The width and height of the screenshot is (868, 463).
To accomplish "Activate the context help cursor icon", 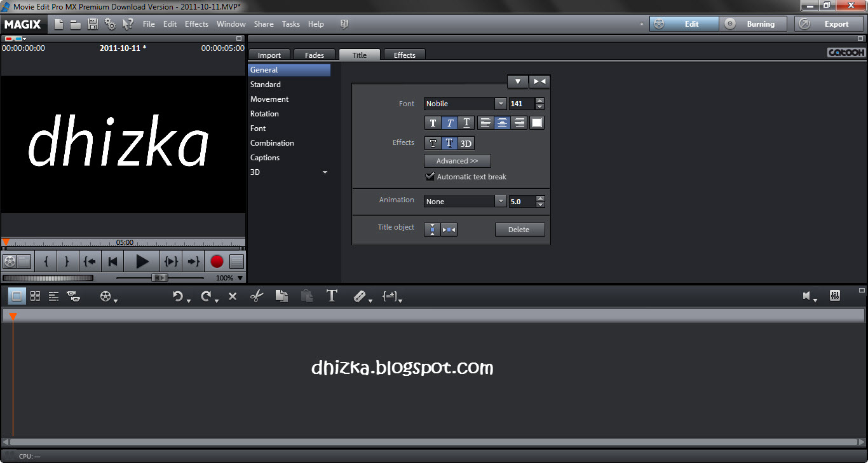I will coord(128,24).
